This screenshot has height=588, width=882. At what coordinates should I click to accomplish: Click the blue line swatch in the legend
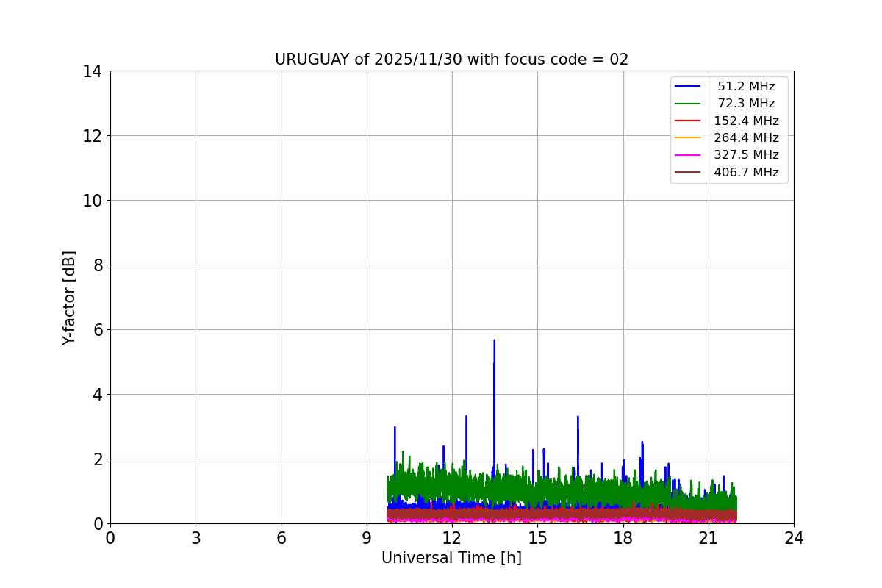click(x=688, y=87)
